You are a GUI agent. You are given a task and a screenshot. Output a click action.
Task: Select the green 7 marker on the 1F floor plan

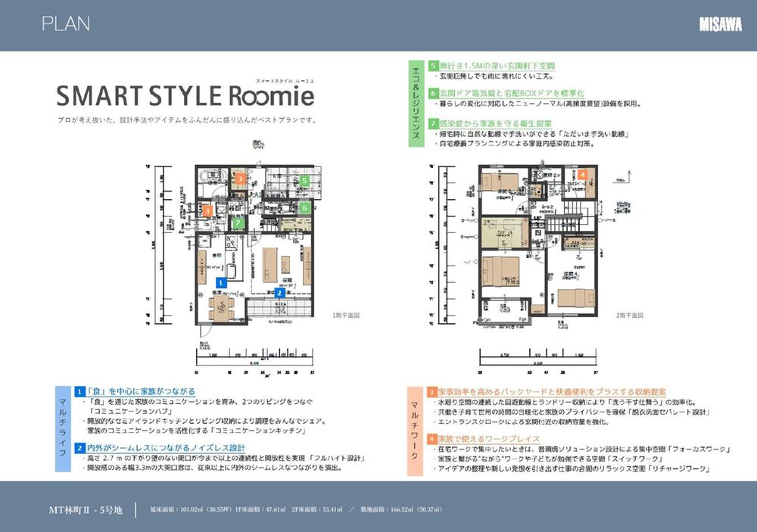point(238,223)
